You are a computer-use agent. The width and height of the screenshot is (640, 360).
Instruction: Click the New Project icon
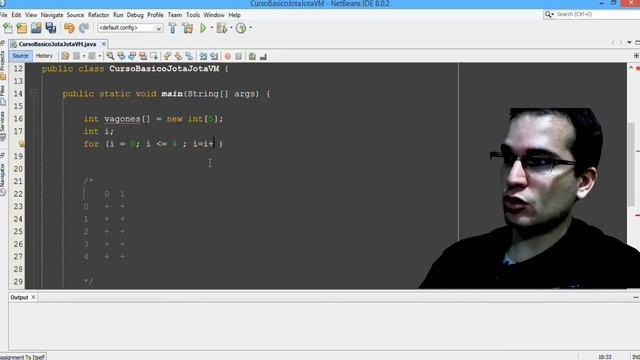coord(22,28)
